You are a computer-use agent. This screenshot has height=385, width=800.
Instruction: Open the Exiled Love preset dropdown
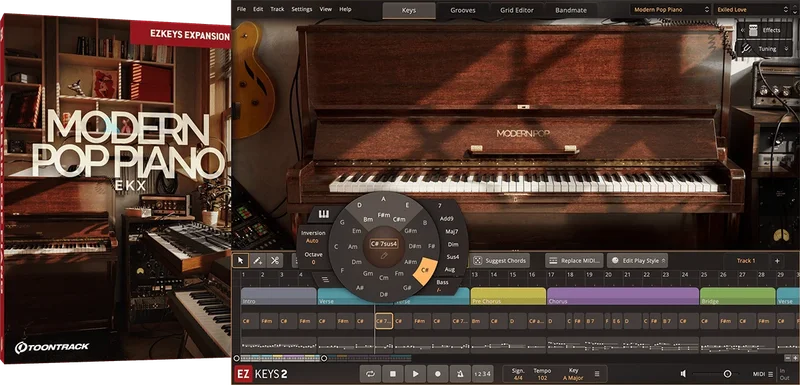[752, 10]
